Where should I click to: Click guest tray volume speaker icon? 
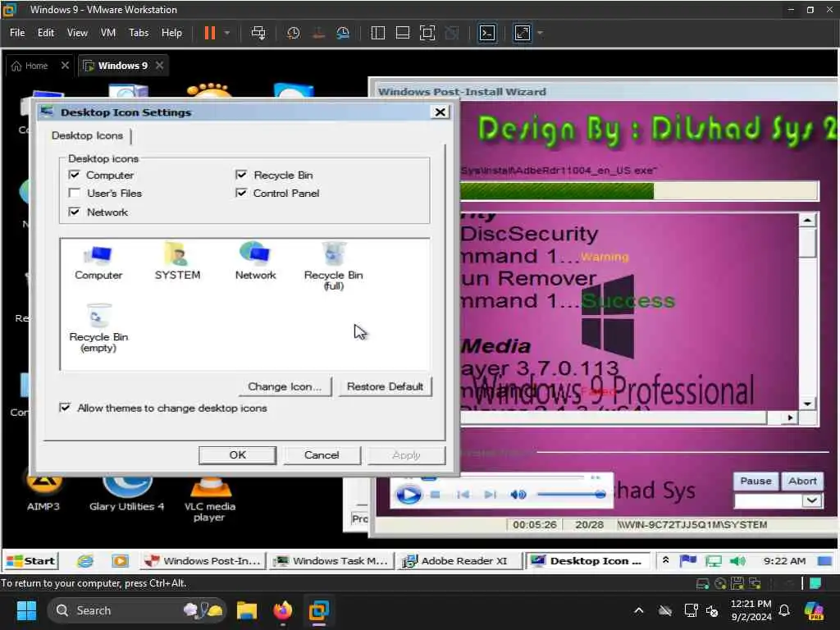(737, 561)
